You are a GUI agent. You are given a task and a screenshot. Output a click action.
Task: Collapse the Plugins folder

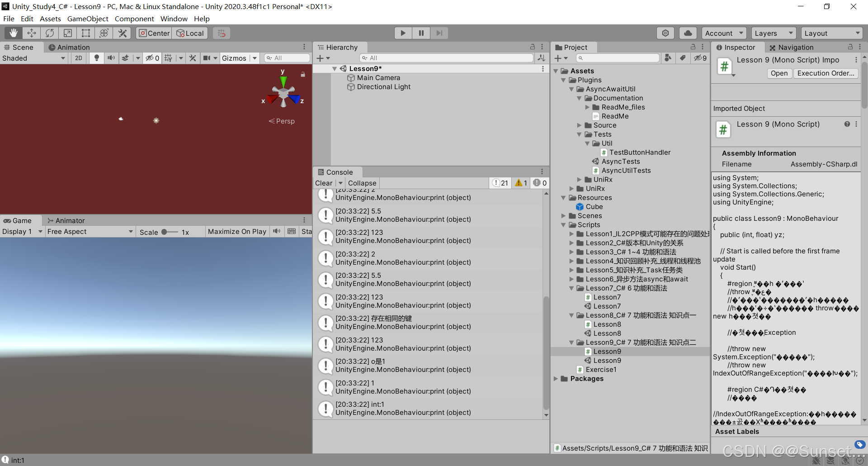[563, 80]
